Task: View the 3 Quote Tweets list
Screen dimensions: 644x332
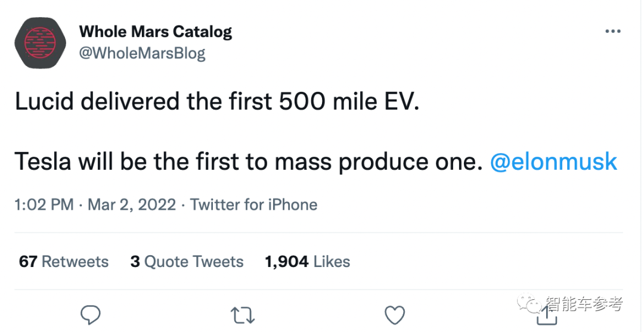Action: (x=187, y=262)
